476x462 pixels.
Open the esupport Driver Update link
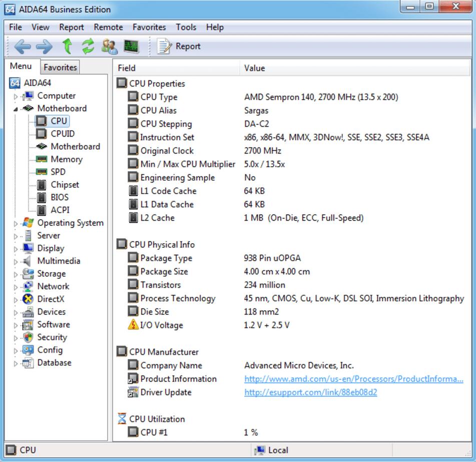click(310, 392)
